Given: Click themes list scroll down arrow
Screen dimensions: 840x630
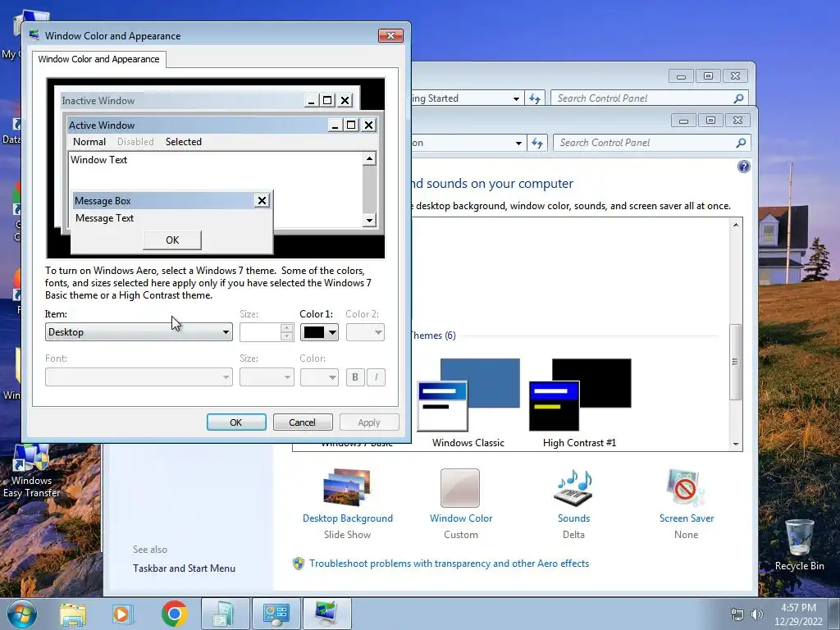Looking at the screenshot, I should (x=736, y=444).
